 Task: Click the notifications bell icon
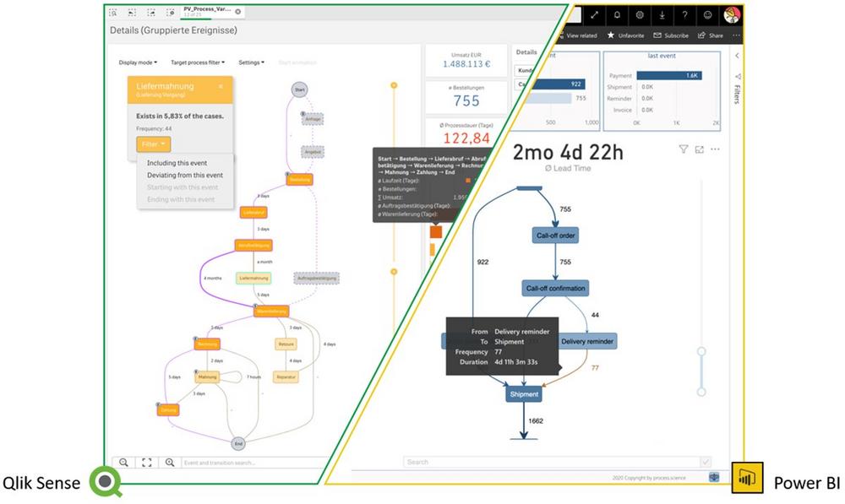616,15
